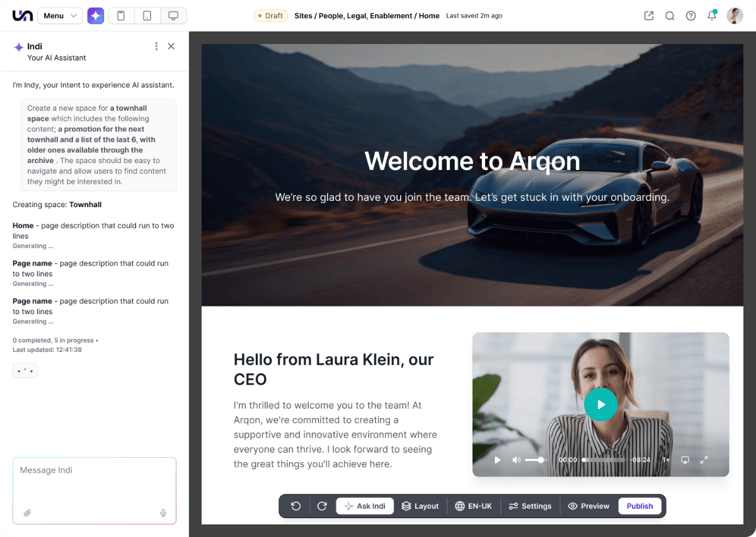
Task: Select the tablet device preview icon
Action: pyautogui.click(x=148, y=15)
